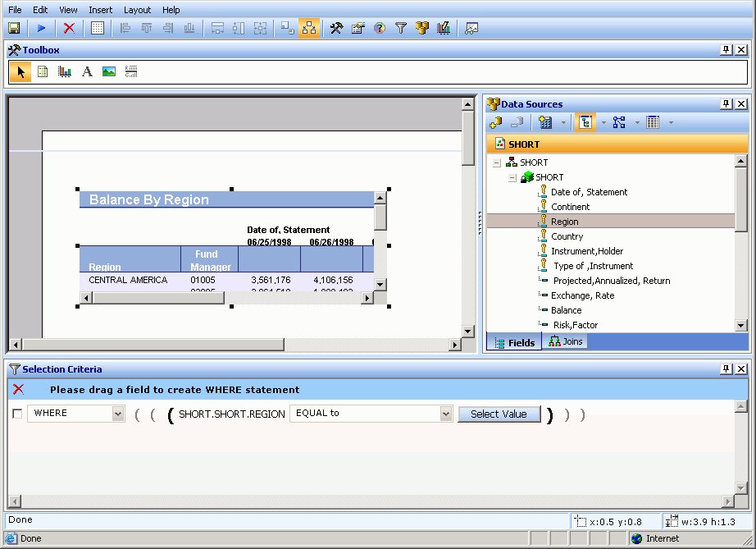Click the help question mark icon
This screenshot has width=756, height=549.
(380, 29)
